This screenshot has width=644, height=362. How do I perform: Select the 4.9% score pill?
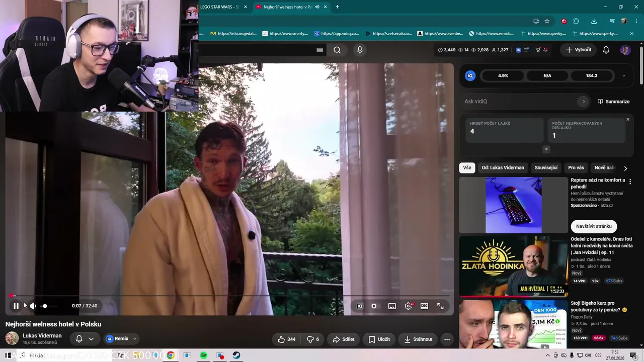503,76
